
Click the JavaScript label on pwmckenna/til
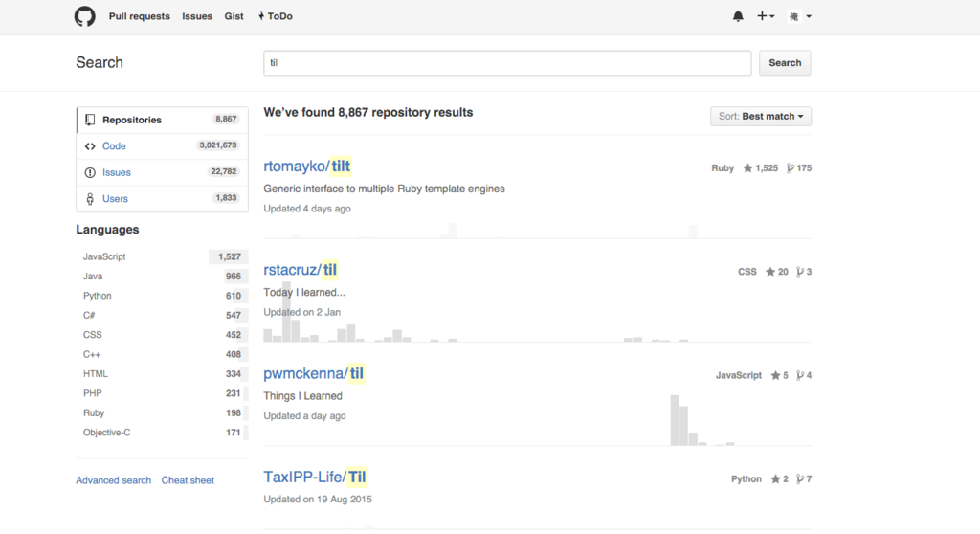point(739,376)
